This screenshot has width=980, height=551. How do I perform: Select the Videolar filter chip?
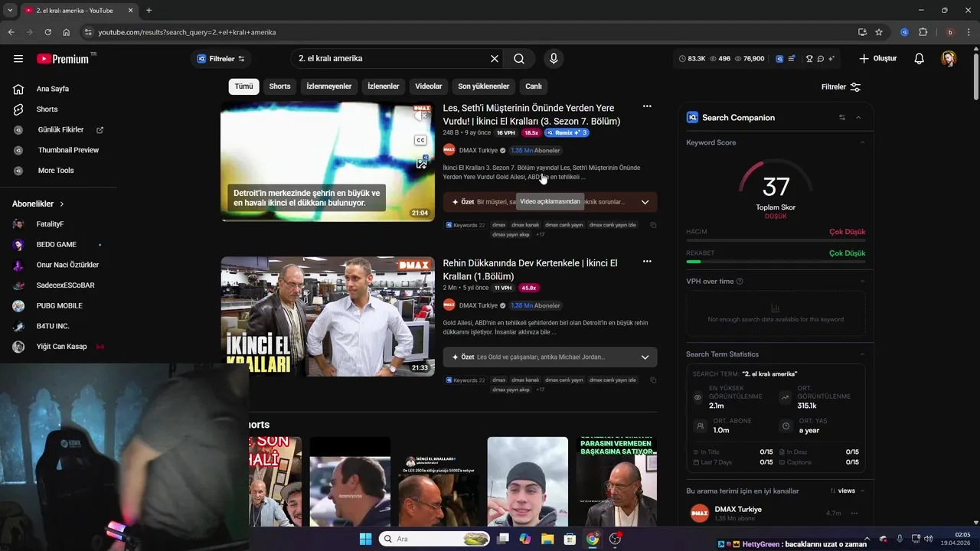pos(429,86)
